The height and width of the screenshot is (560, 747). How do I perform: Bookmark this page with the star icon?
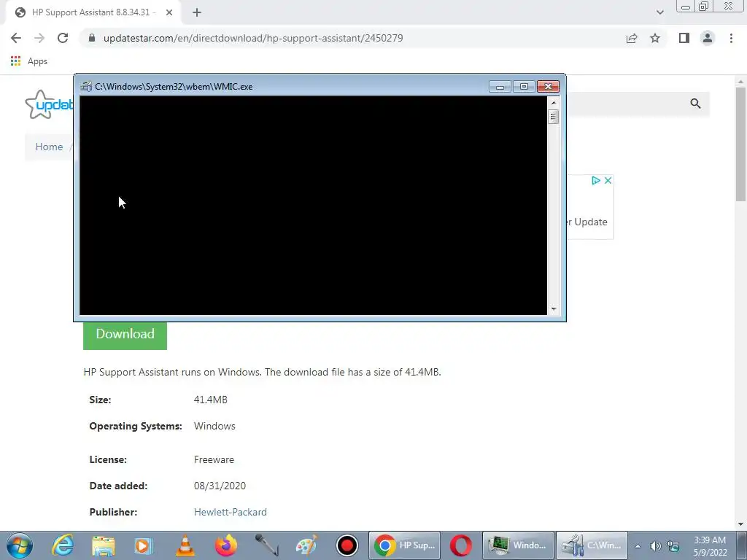click(655, 38)
